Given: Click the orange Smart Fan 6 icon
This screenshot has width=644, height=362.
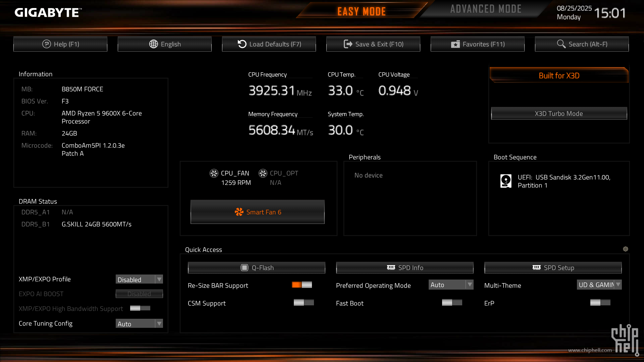Looking at the screenshot, I should coord(239,212).
